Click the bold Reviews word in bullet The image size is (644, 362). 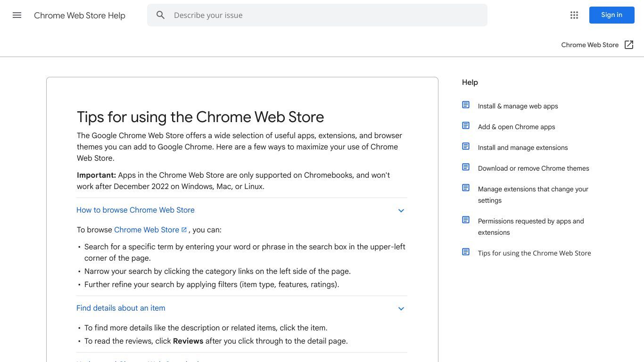click(188, 341)
